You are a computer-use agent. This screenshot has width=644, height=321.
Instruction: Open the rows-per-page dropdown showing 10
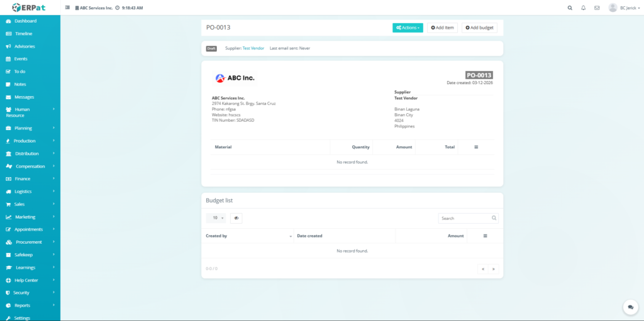[216, 218]
